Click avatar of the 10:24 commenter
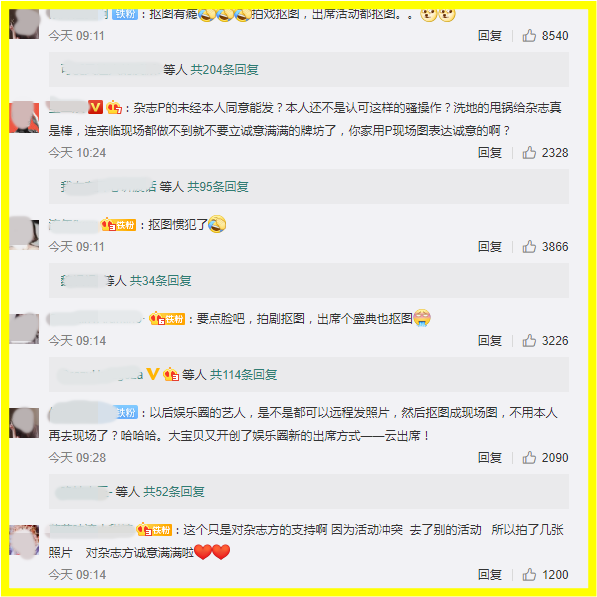Screen dimensions: 597x597 (24, 117)
